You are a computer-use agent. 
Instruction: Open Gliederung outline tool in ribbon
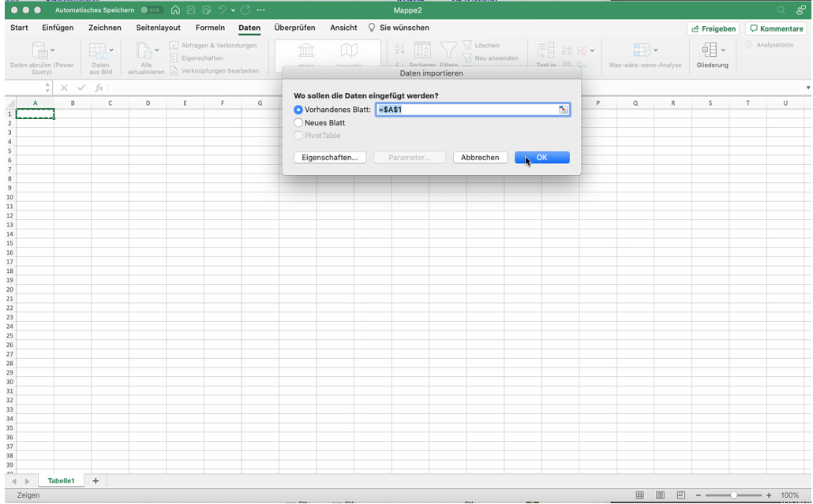tap(712, 56)
